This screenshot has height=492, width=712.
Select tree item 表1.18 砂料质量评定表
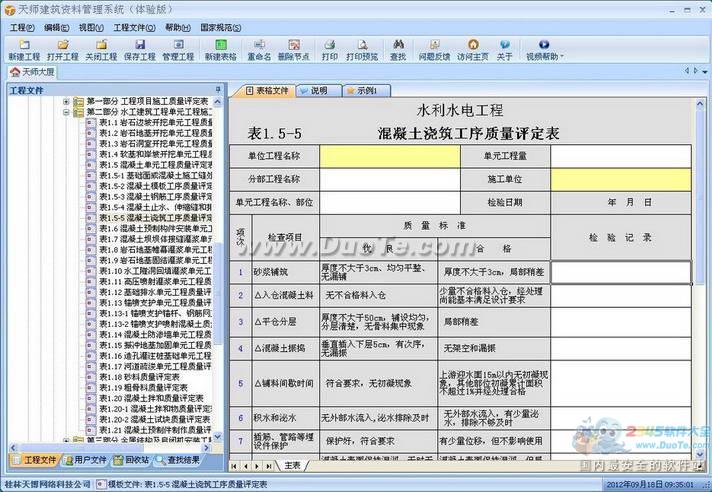139,377
